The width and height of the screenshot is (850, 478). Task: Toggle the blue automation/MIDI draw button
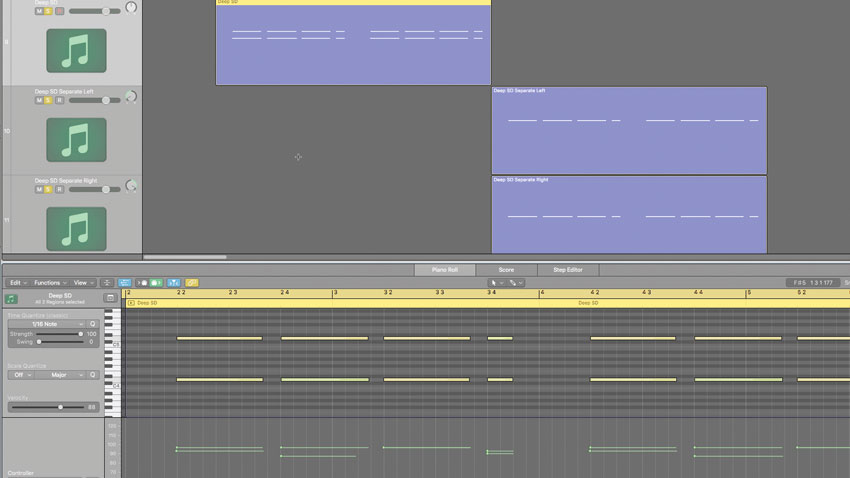pos(125,282)
